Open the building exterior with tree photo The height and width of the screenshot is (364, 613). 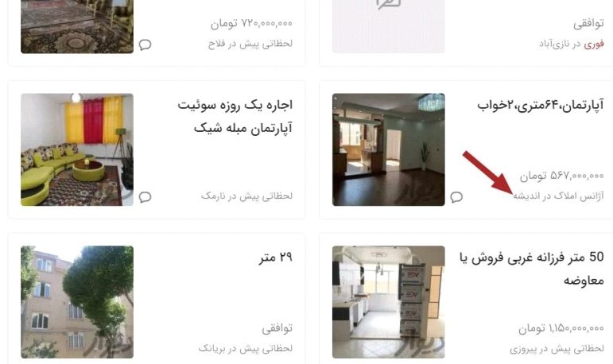[x=77, y=302]
